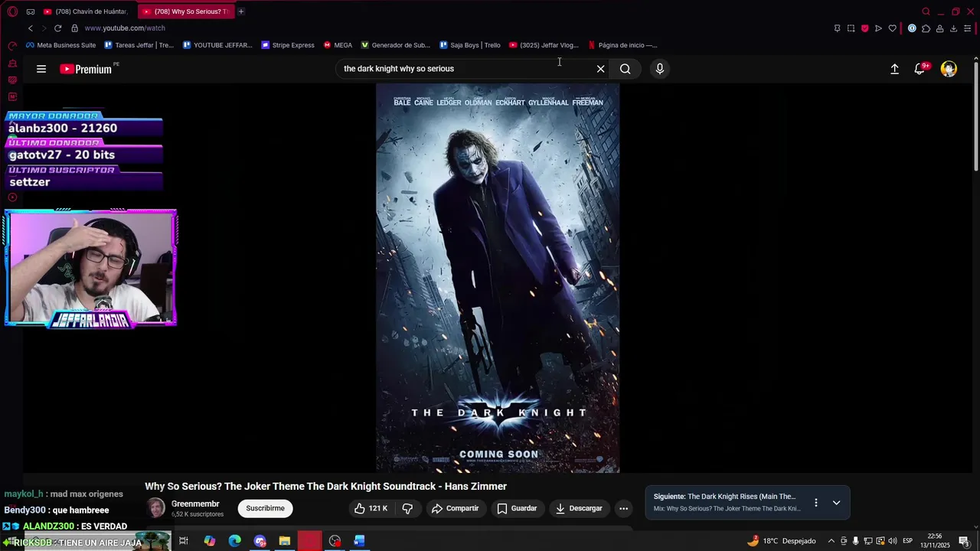
Task: Take a snapshot with Opera toolbar
Action: tap(851, 28)
